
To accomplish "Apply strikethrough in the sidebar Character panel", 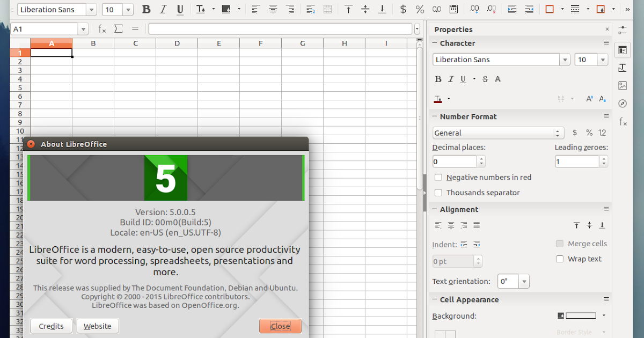I will click(485, 79).
